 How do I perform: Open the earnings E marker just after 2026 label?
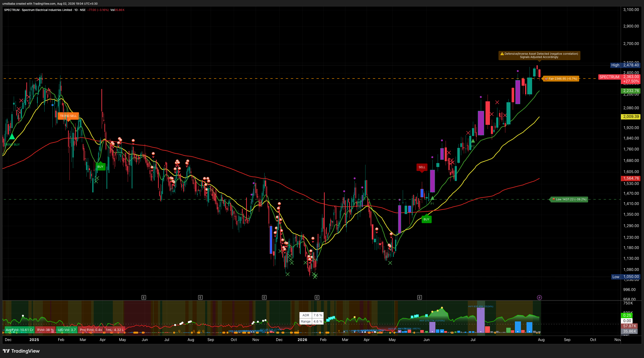(317, 297)
